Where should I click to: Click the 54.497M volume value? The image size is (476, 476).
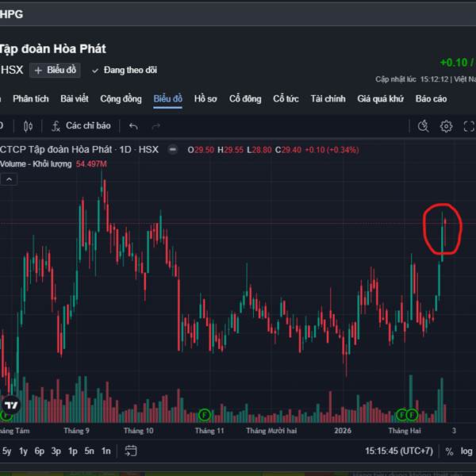click(x=91, y=164)
